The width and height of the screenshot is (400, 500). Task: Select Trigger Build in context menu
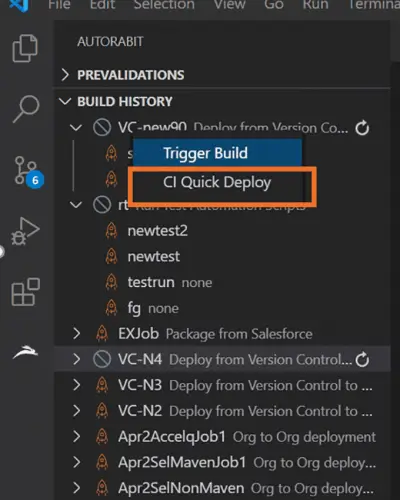[217, 153]
